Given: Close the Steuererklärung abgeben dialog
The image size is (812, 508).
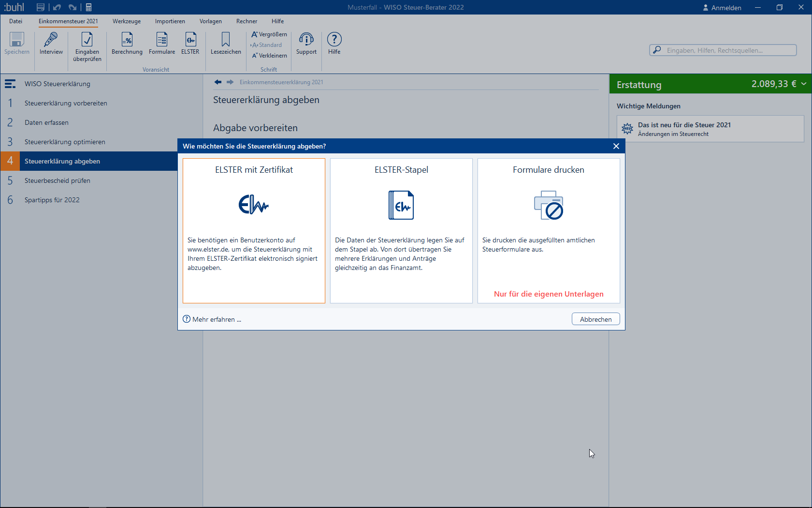Looking at the screenshot, I should (616, 146).
